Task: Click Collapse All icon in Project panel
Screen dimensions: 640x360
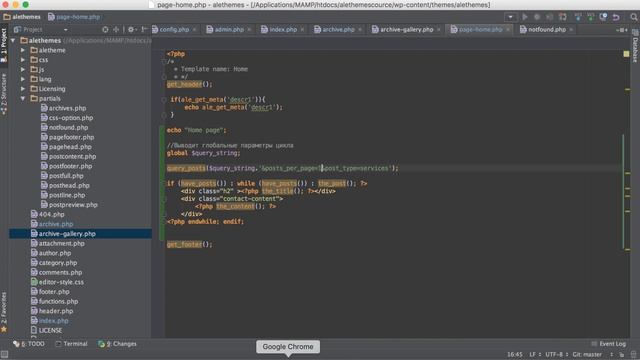Action: pos(116,29)
